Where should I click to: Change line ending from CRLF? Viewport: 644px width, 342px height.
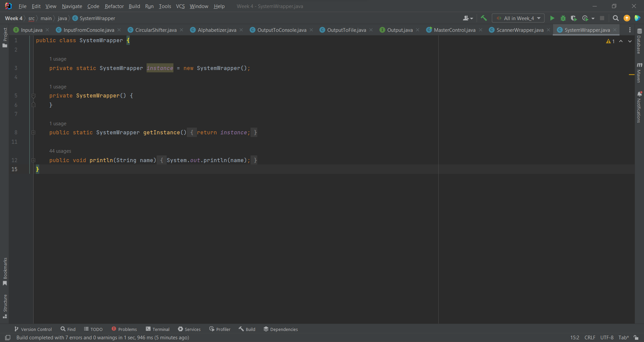point(590,337)
